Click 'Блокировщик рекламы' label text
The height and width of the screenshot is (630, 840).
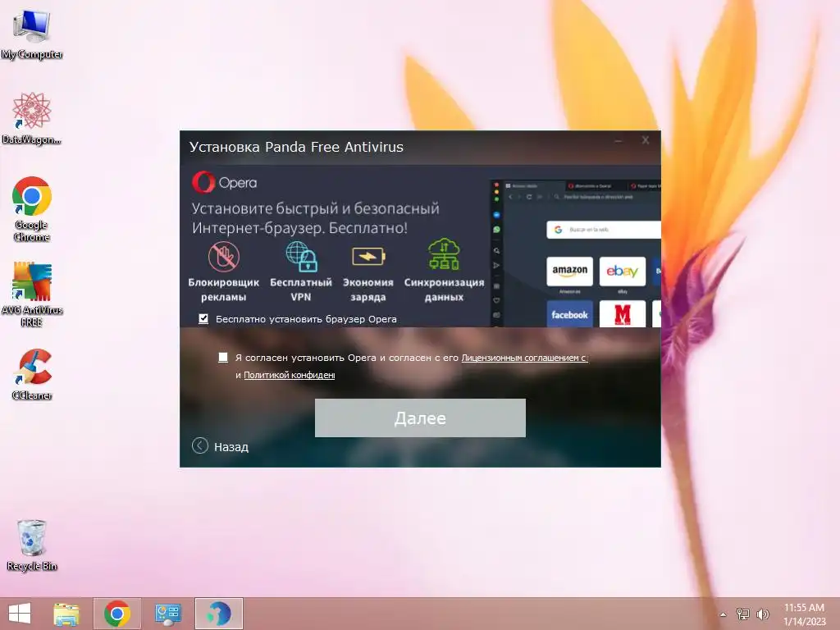coord(223,290)
